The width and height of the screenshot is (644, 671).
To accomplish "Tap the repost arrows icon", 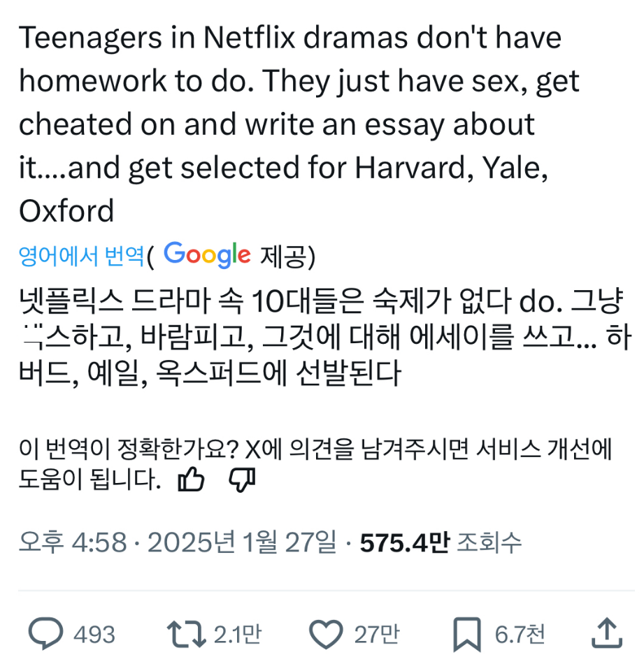I will pos(185,634).
